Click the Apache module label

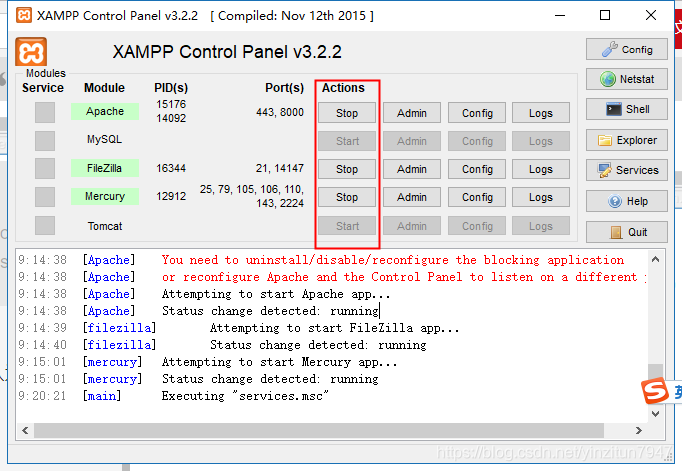[x=105, y=111]
